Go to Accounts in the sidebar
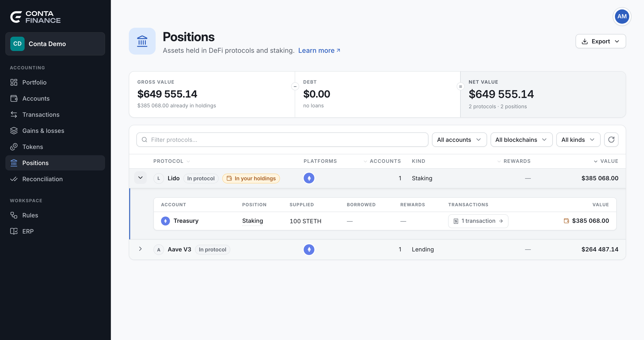Viewport: 644px width, 340px height. tap(55, 98)
